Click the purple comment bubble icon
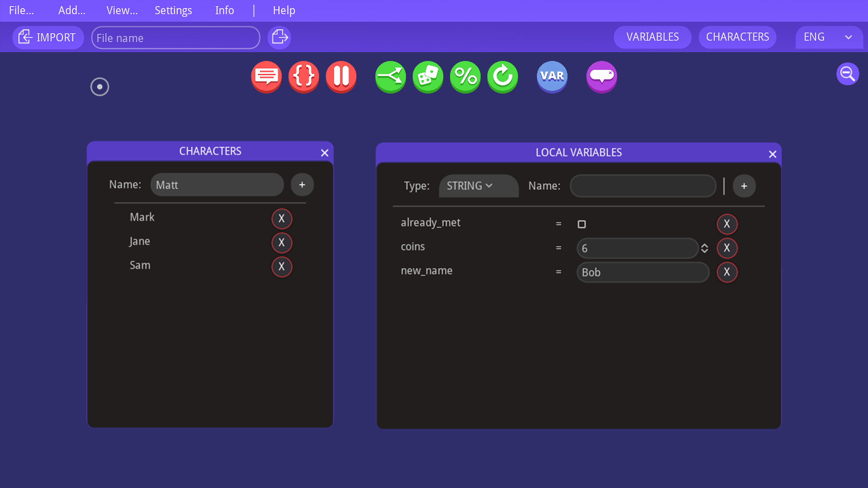Image resolution: width=868 pixels, height=488 pixels. 601,77
